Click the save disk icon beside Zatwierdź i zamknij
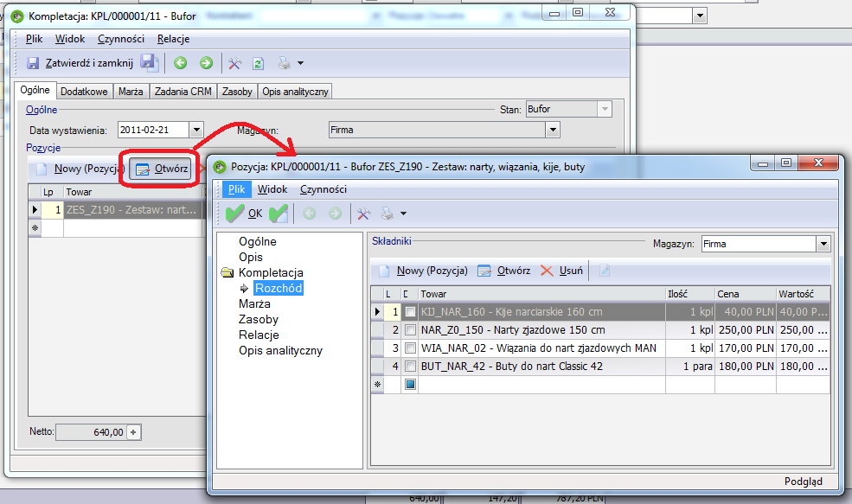Screen dimensions: 852x504 pyautogui.click(x=33, y=64)
